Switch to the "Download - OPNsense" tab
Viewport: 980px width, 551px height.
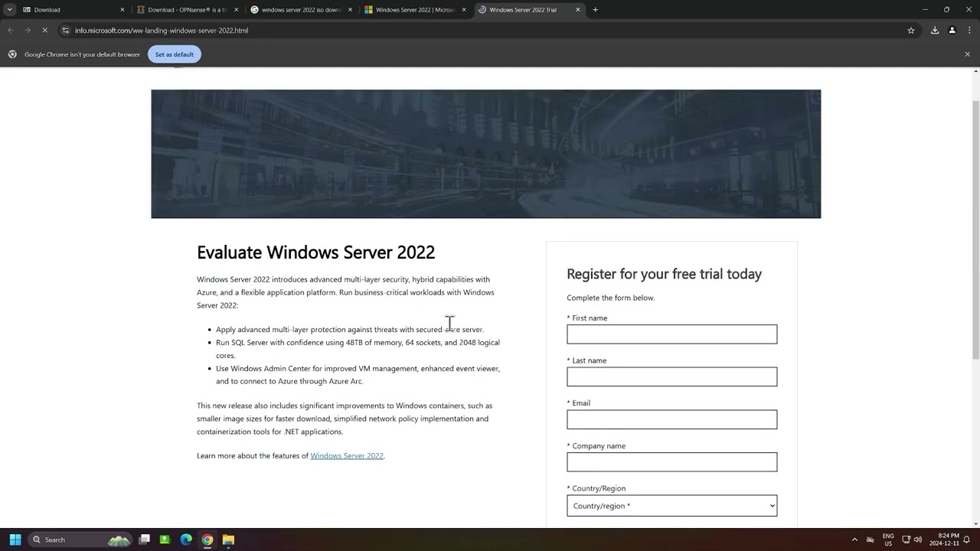click(x=188, y=10)
